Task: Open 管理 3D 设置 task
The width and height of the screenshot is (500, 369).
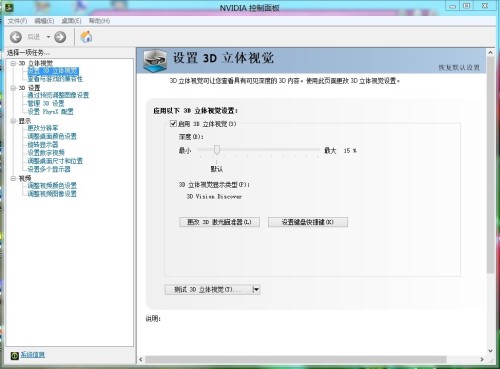Action: pyautogui.click(x=46, y=103)
